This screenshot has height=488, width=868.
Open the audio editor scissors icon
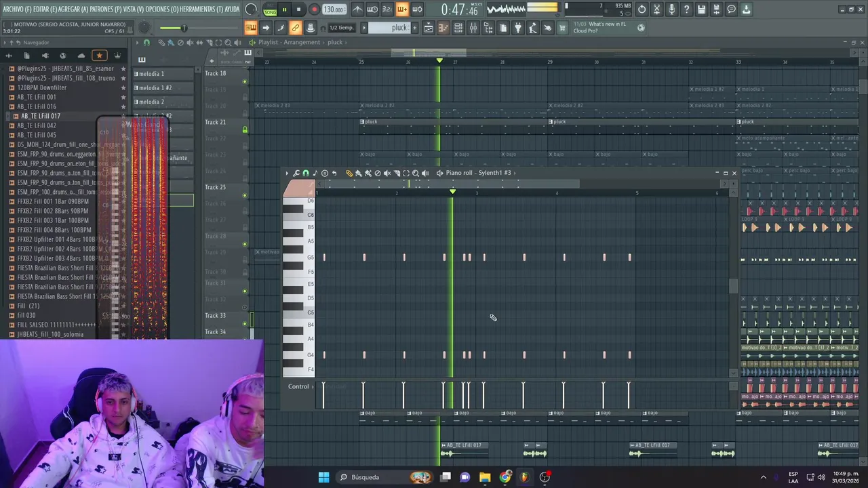coord(656,9)
